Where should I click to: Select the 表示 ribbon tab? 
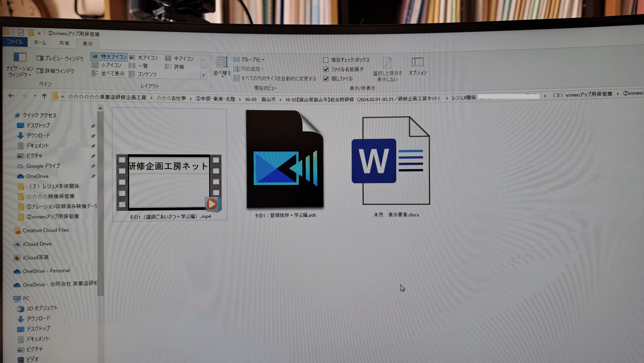88,44
